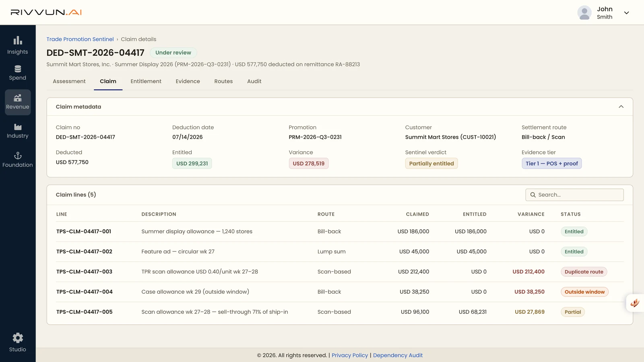Viewport: 644px width, 362px height.
Task: Click the USD 299,231 entitled badge
Action: (x=192, y=163)
